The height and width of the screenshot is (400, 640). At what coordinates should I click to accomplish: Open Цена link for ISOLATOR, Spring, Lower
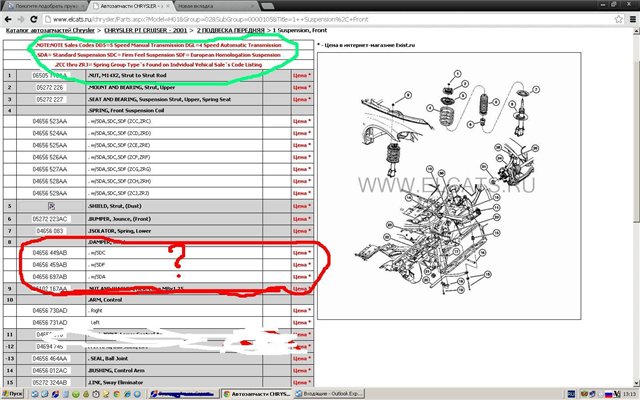point(302,231)
